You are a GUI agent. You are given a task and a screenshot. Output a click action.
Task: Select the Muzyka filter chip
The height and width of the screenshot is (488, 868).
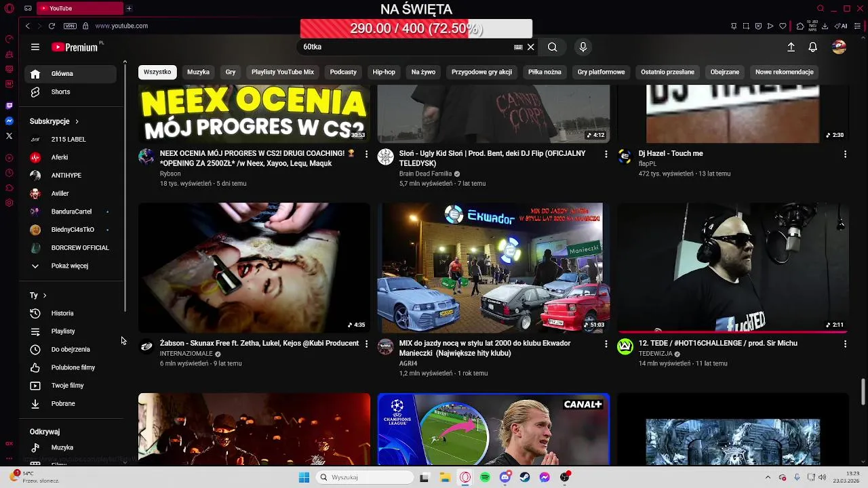tap(198, 72)
